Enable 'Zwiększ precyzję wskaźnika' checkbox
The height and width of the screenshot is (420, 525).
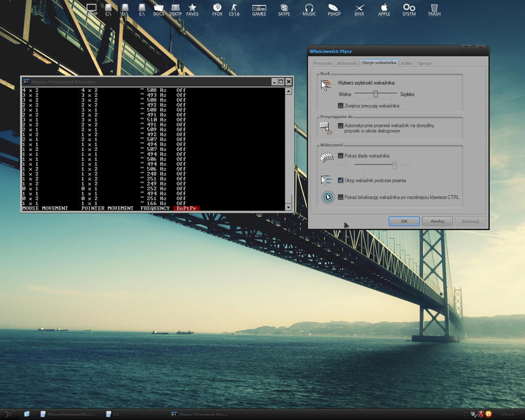tap(341, 106)
